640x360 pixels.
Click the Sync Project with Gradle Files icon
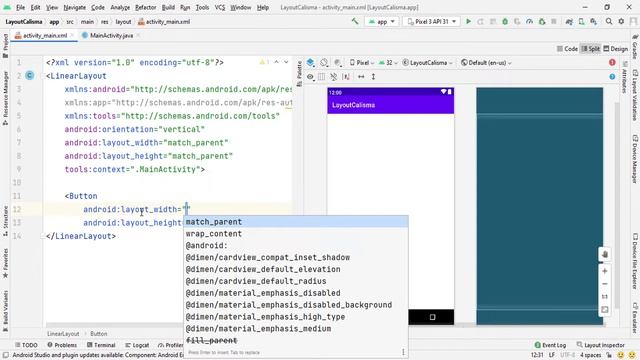pos(569,21)
